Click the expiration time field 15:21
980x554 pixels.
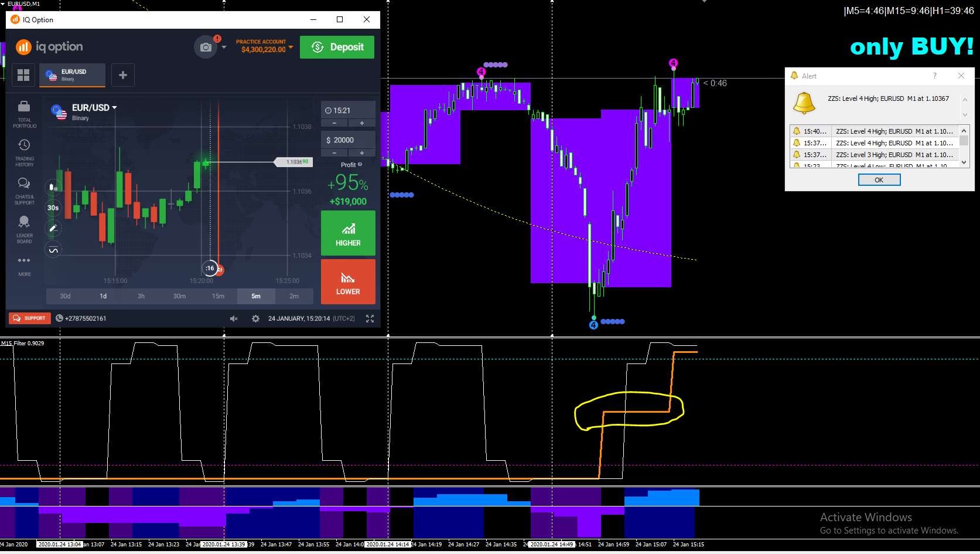point(348,110)
